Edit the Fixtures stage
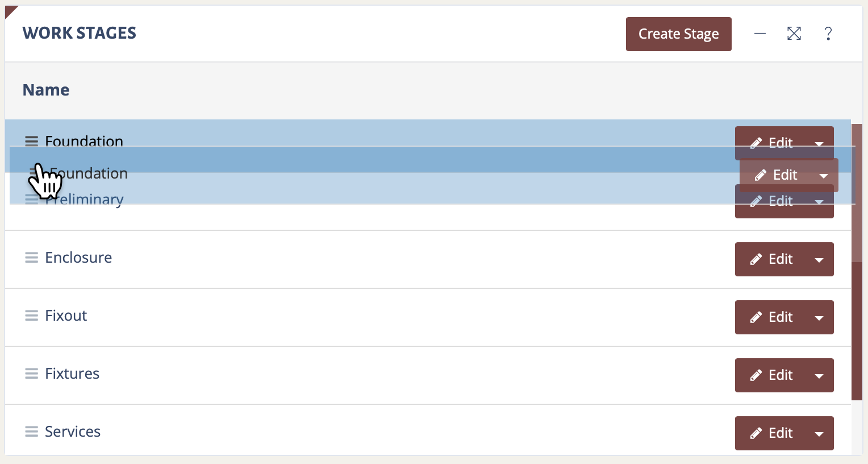Screen dimensions: 868x464 tap(771, 375)
